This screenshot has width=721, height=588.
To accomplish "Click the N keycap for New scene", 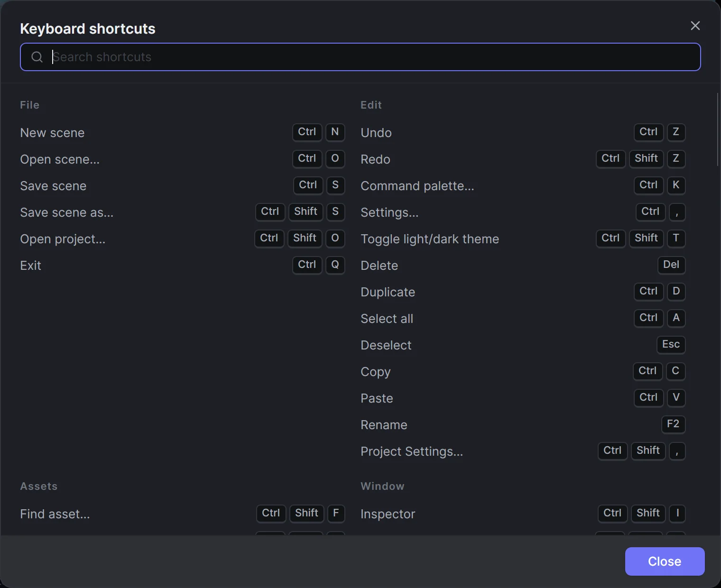I will (335, 132).
